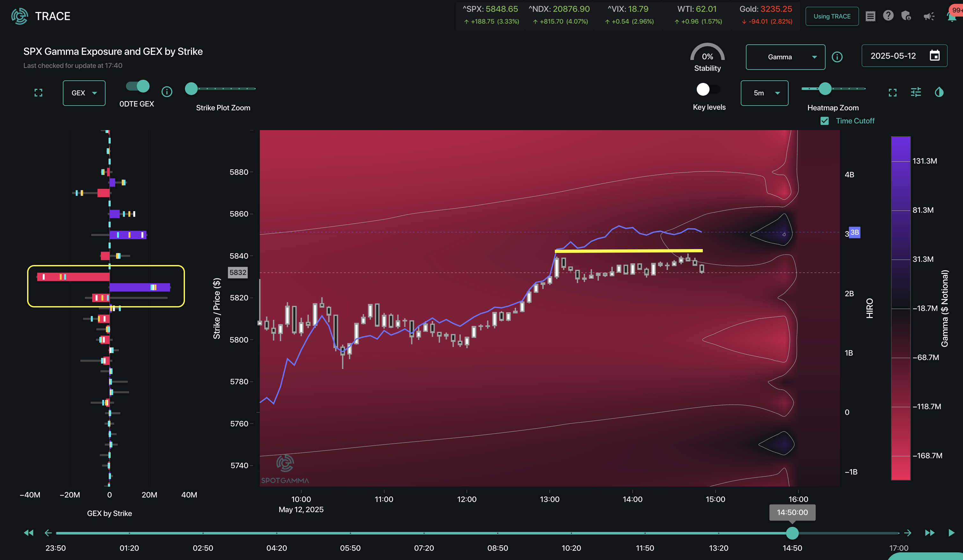The height and width of the screenshot is (560, 963).
Task: Open the heatmap settings sliders icon
Action: pos(915,92)
